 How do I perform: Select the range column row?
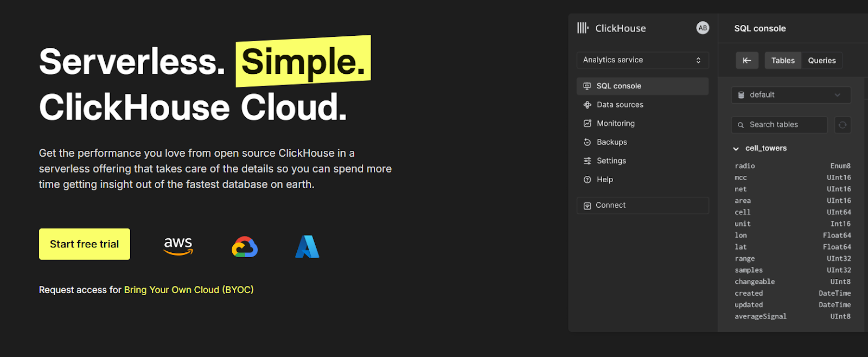pos(793,259)
